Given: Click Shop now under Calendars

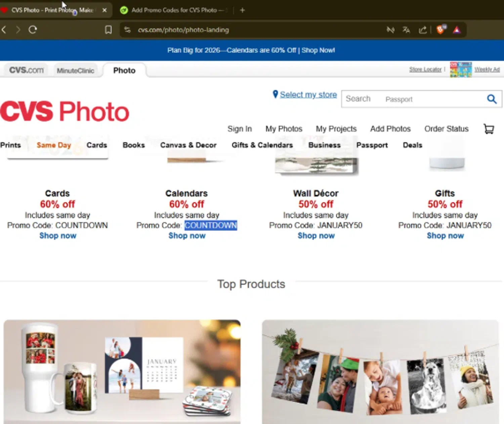Looking at the screenshot, I should [187, 236].
